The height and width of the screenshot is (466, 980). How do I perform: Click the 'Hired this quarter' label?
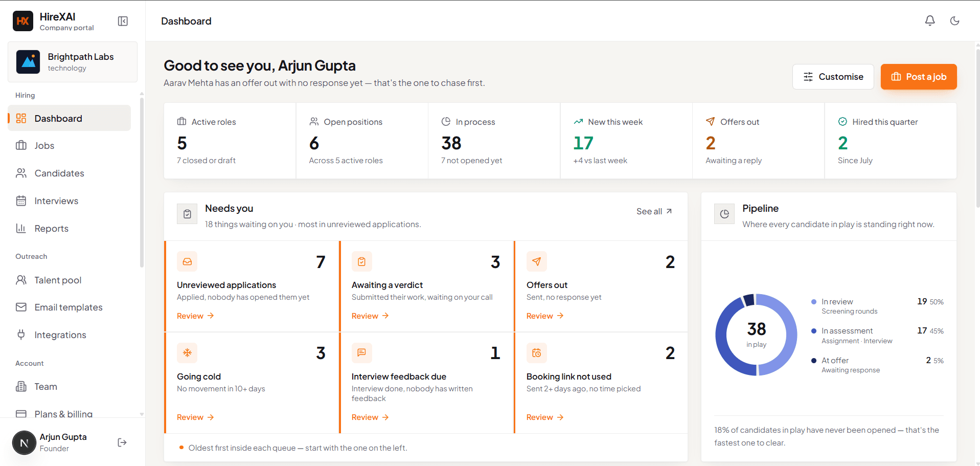[x=885, y=122]
